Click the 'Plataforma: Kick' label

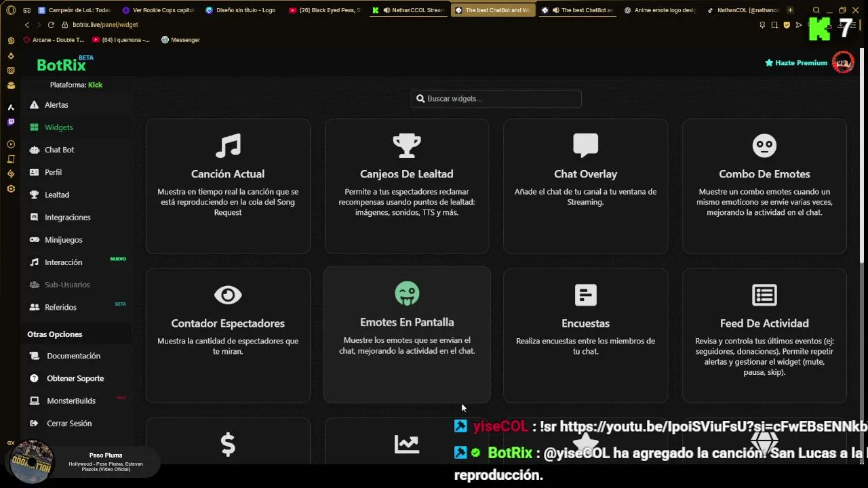(76, 85)
